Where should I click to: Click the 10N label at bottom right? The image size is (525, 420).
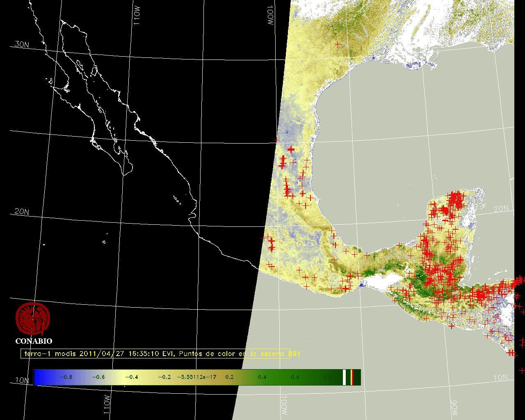pyautogui.click(x=500, y=377)
